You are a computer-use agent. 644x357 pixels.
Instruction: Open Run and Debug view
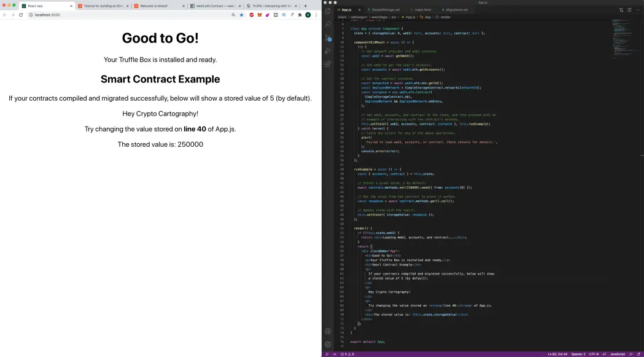[x=328, y=51]
